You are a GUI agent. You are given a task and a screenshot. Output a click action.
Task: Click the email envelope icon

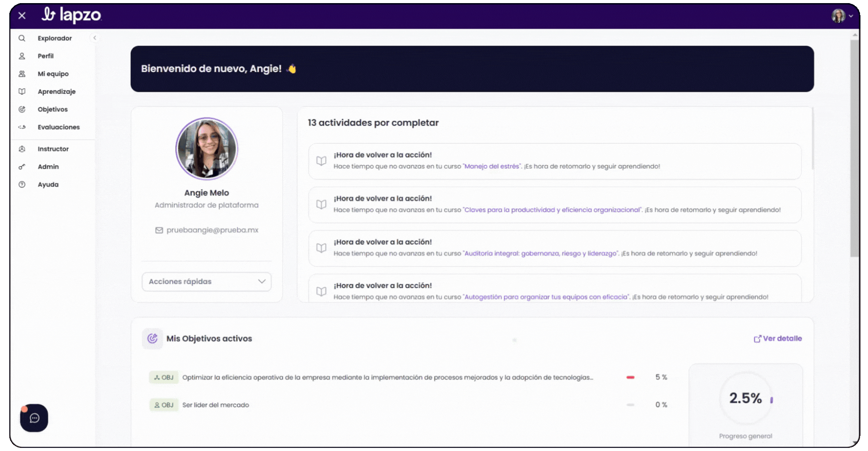159,230
